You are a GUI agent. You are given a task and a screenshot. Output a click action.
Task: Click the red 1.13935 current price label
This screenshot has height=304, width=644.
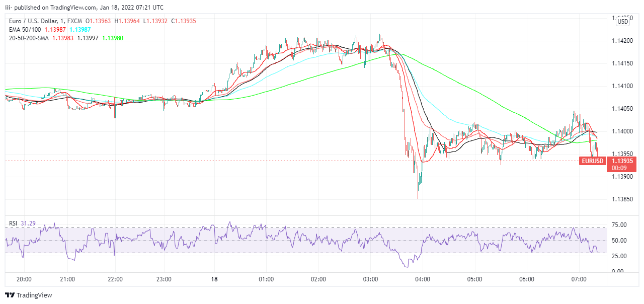[x=622, y=161]
